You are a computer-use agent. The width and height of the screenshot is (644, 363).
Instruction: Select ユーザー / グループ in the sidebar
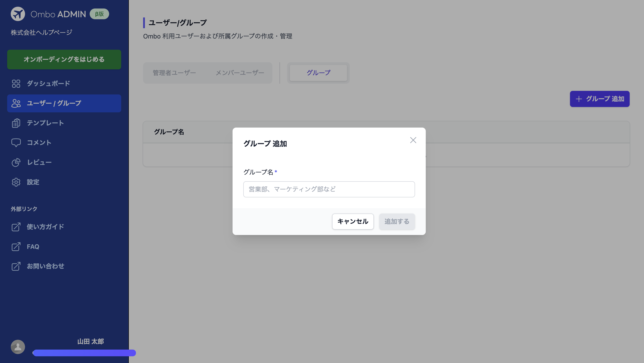(x=64, y=103)
